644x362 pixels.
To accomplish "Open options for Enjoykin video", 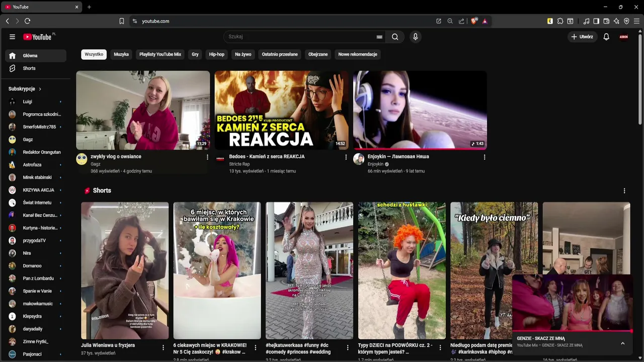I will tap(485, 157).
